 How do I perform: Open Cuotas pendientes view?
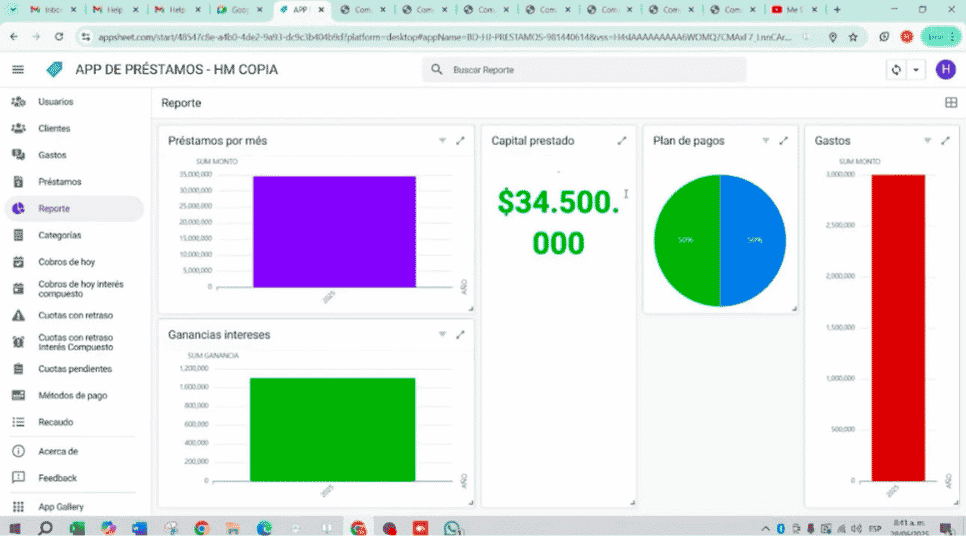pos(74,368)
